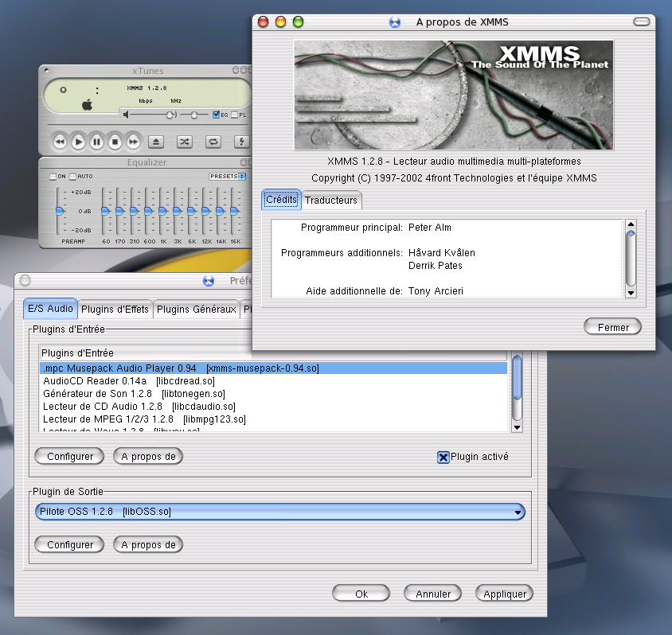Click the toolbar pill button in About window
Screen dimensions: 672x635
(x=642, y=21)
